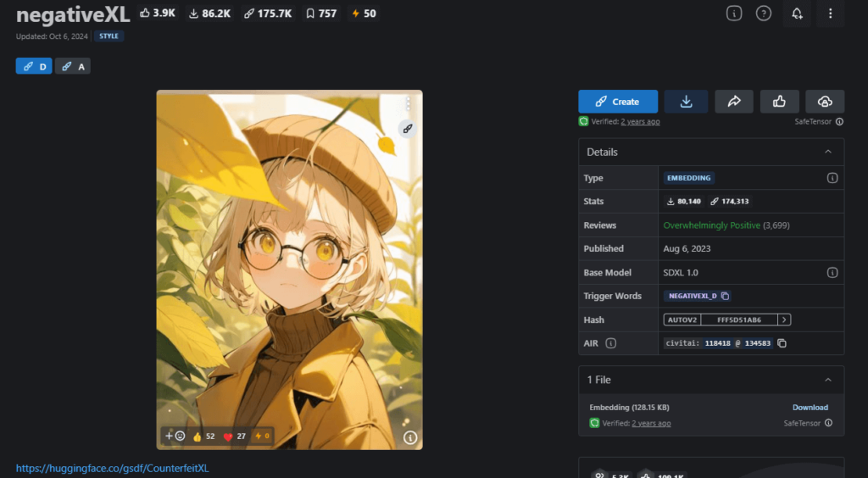Click the heart 27 reaction on image
868x478 pixels.
[x=234, y=436]
